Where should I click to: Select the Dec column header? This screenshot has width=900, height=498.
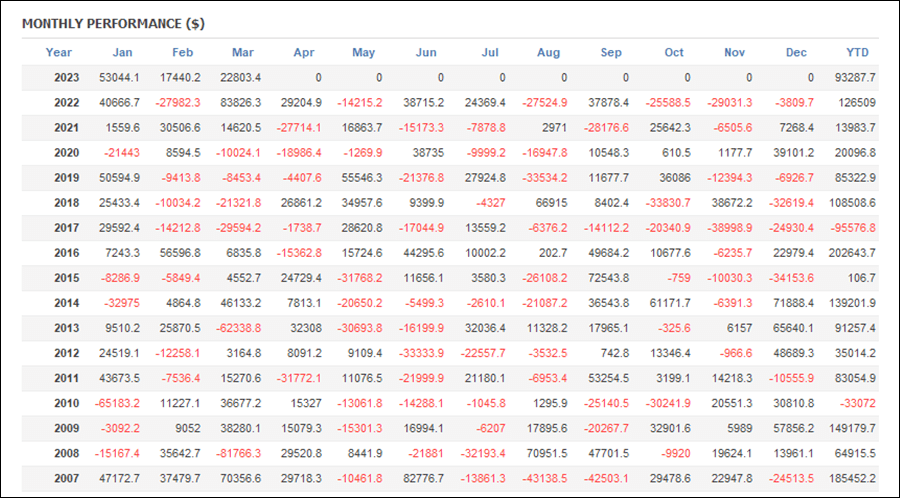pos(796,52)
